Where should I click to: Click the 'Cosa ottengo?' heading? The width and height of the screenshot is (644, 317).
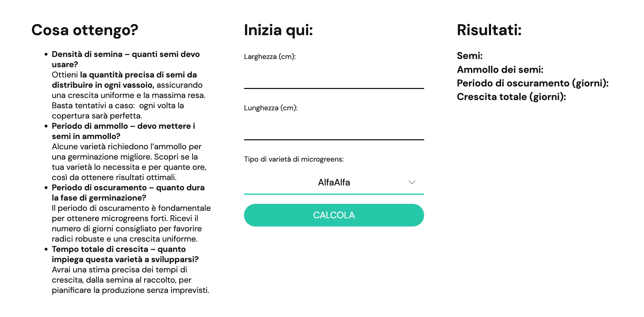pyautogui.click(x=85, y=30)
